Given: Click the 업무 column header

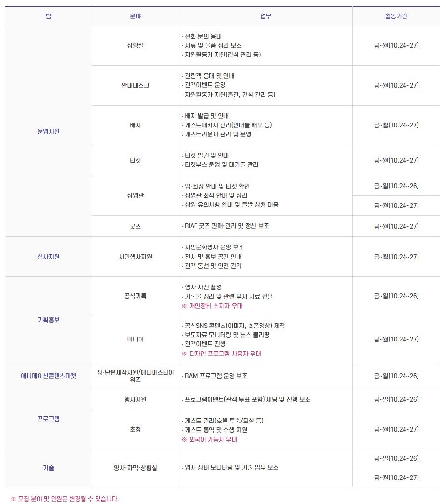Looking at the screenshot, I should (x=265, y=16).
